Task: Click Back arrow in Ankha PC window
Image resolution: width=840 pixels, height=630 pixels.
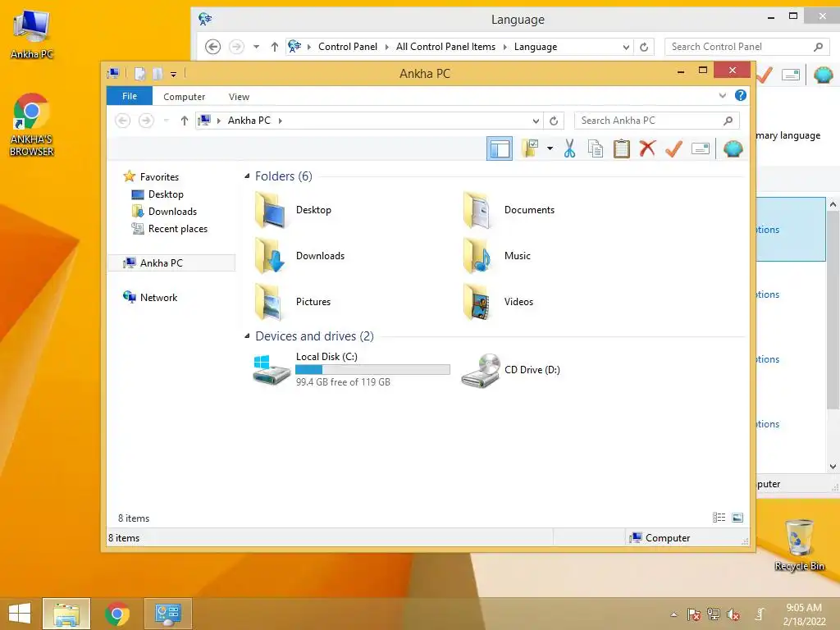Action: (x=123, y=121)
